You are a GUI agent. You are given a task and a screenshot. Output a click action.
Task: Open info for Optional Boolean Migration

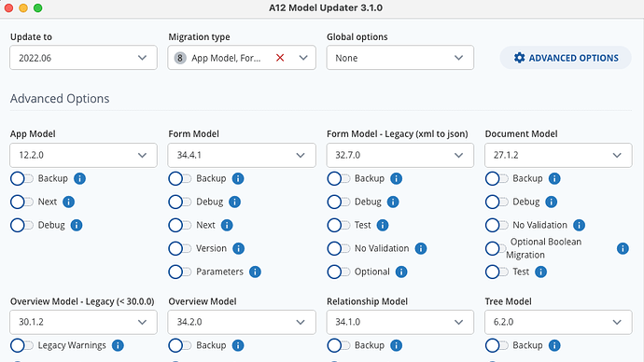pyautogui.click(x=623, y=248)
